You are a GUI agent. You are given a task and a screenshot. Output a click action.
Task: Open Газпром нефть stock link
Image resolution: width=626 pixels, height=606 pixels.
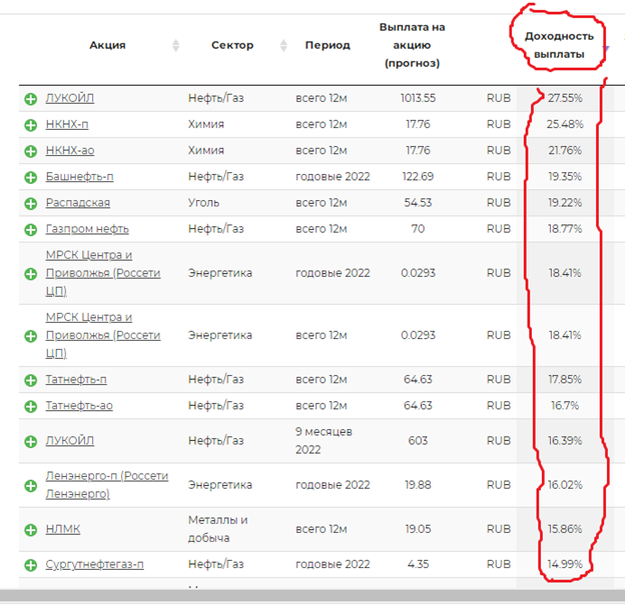tap(87, 229)
